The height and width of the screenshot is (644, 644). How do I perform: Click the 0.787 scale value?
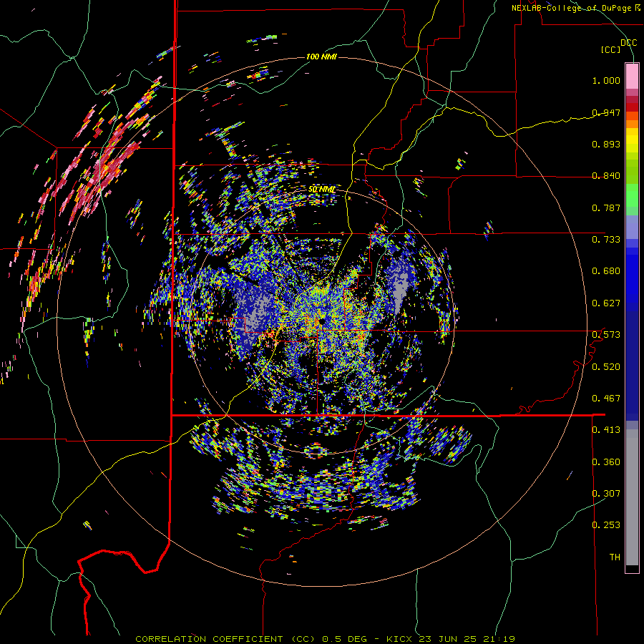pyautogui.click(x=606, y=208)
